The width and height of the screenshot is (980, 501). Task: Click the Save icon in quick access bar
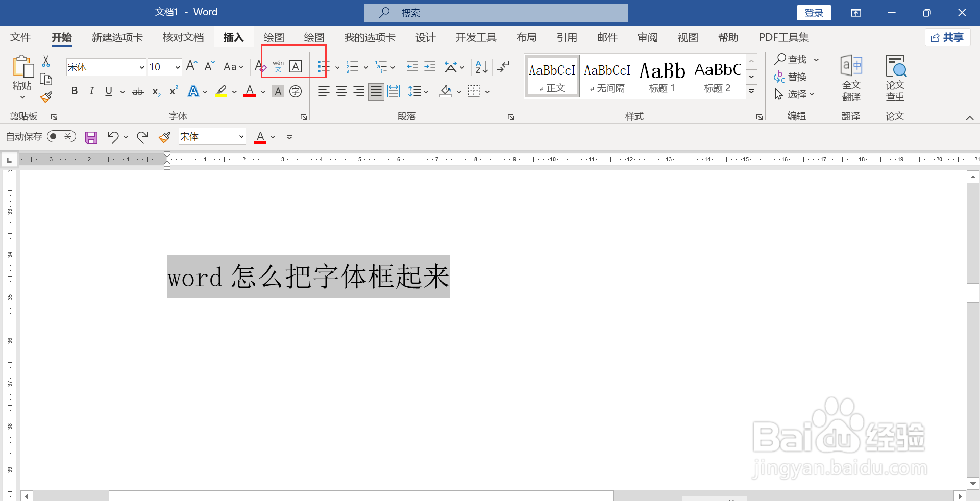[x=91, y=137]
